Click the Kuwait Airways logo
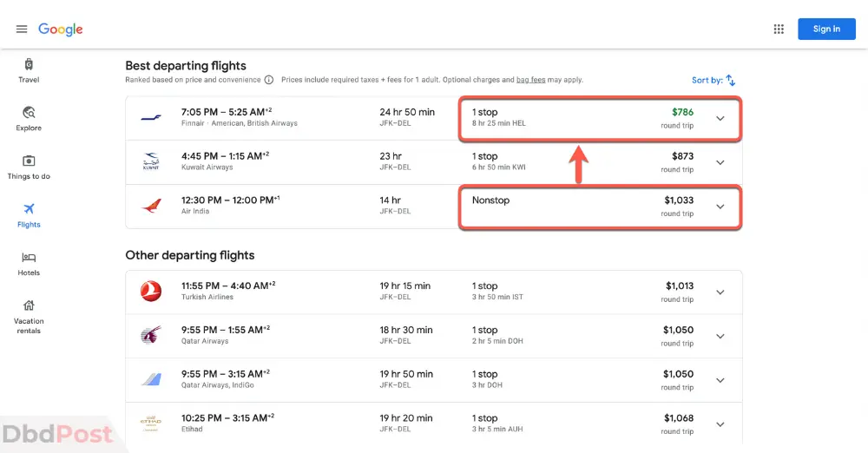The image size is (868, 453). [150, 161]
